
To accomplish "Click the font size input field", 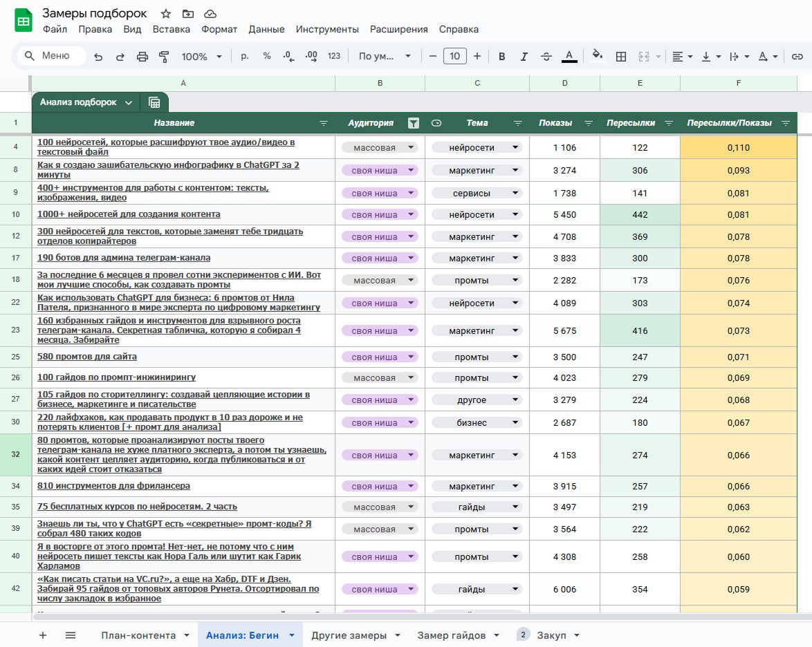I will (454, 57).
